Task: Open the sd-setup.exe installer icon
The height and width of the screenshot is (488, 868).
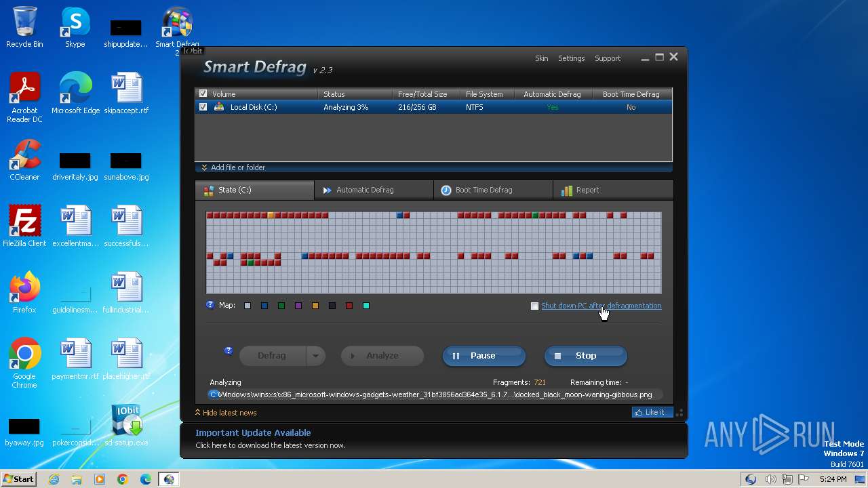Action: point(126,426)
